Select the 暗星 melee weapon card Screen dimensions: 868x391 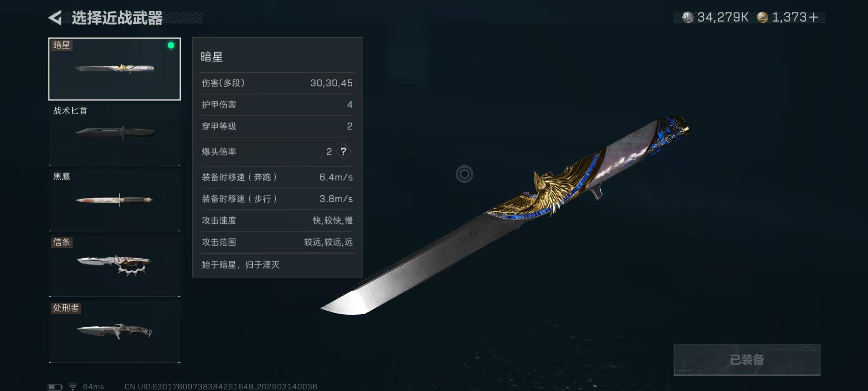click(114, 69)
